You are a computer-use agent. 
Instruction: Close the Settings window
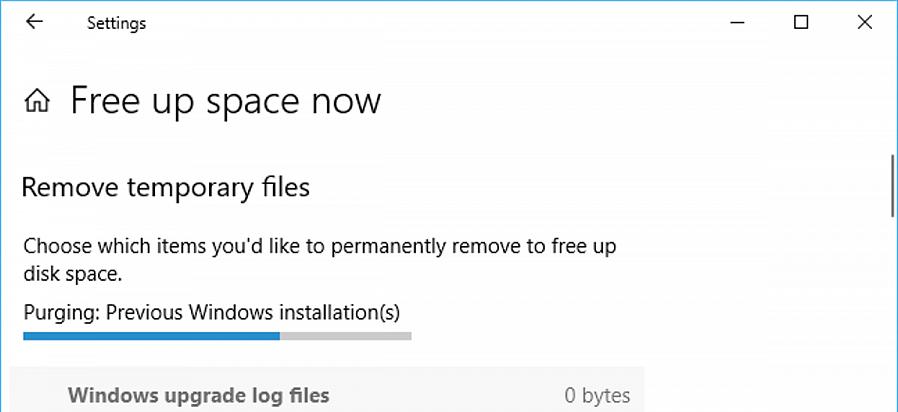click(865, 22)
